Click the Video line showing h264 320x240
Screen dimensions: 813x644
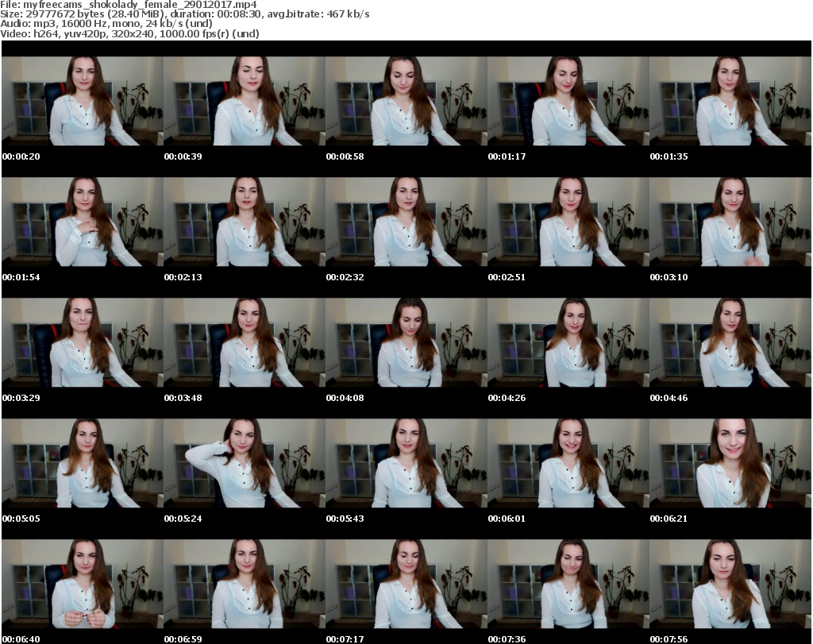click(129, 33)
